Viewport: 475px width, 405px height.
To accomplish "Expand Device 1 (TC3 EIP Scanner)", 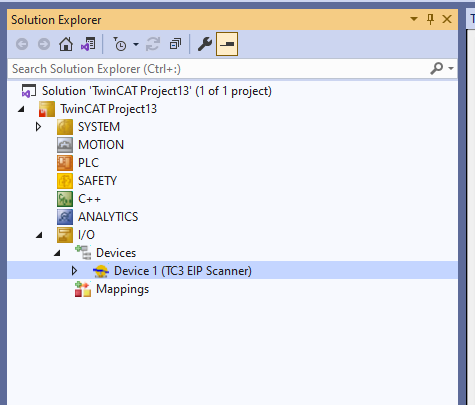I will pyautogui.click(x=74, y=271).
